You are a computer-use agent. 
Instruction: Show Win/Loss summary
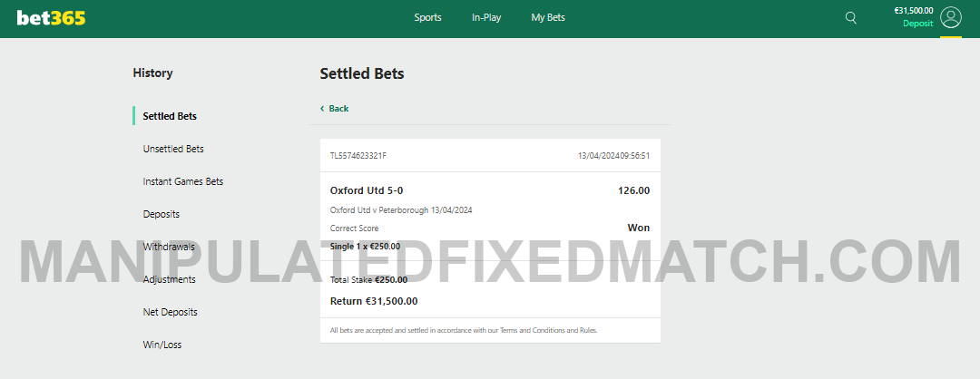click(x=162, y=345)
